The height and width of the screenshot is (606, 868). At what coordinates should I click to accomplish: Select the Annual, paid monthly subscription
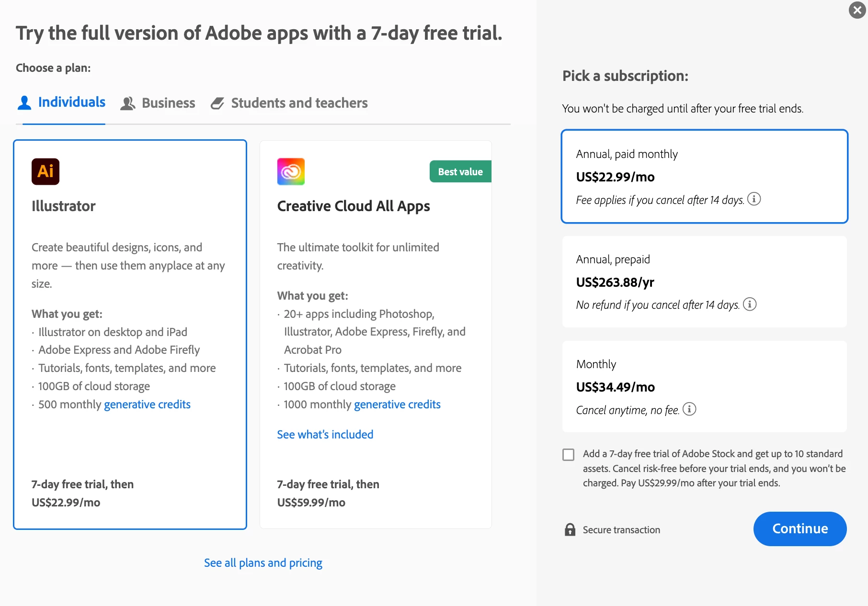point(704,176)
